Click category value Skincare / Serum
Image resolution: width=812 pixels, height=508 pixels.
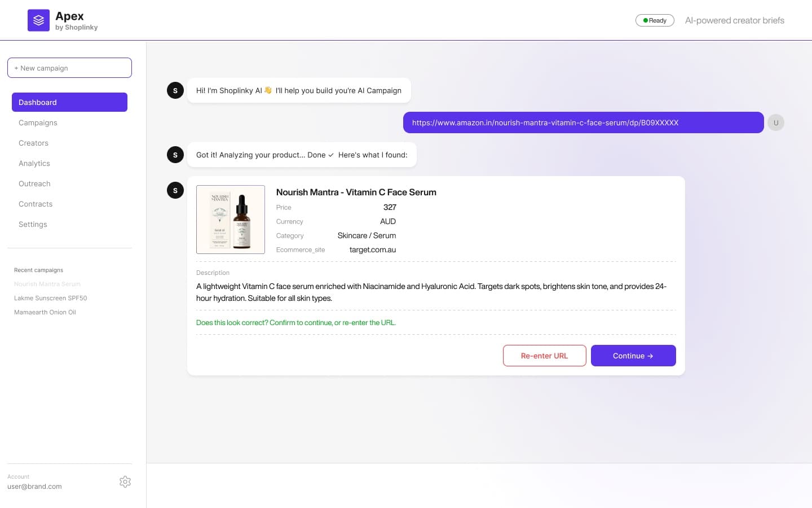point(367,235)
